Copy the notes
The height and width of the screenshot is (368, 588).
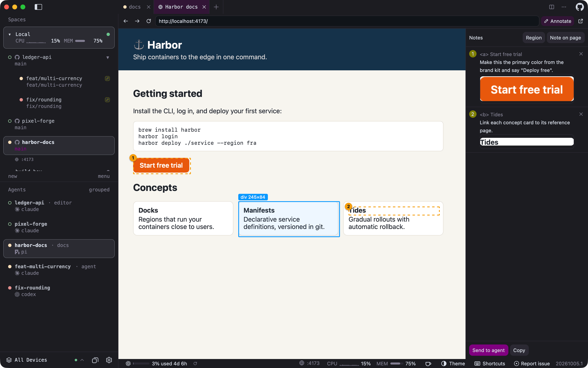(519, 350)
